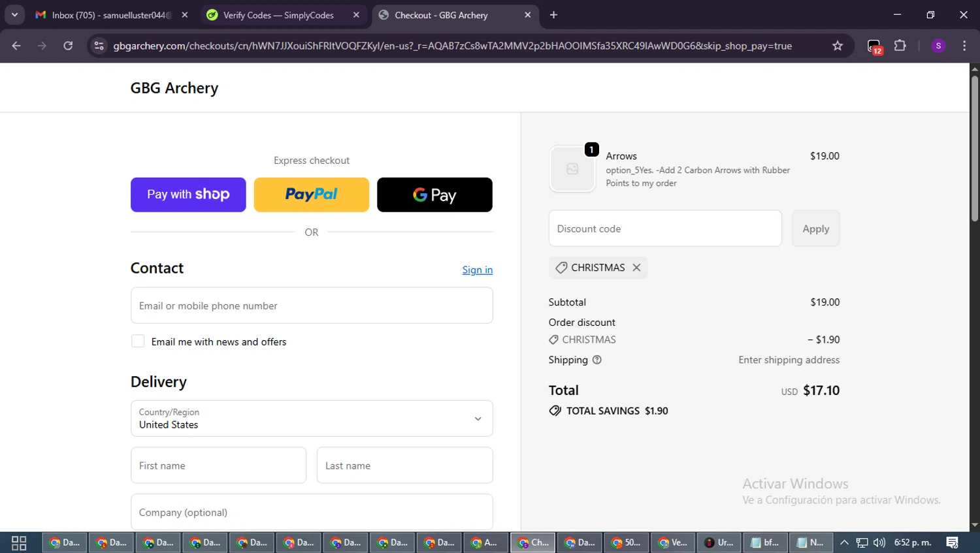The width and height of the screenshot is (980, 553).
Task: Pay with Shop express checkout
Action: coord(188,195)
